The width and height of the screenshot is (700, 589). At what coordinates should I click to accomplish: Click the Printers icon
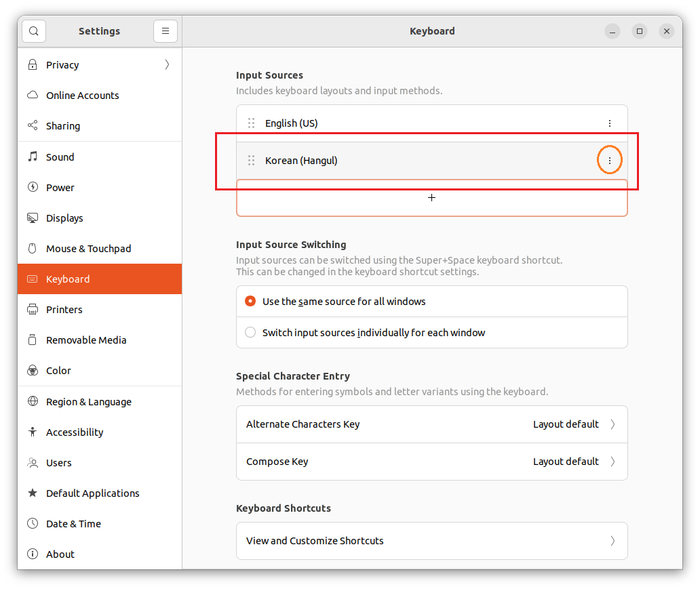click(x=33, y=309)
